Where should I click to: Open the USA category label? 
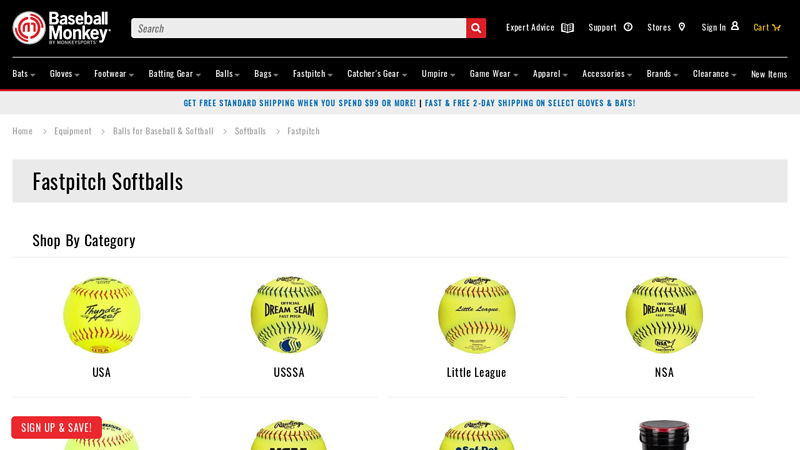click(x=102, y=372)
